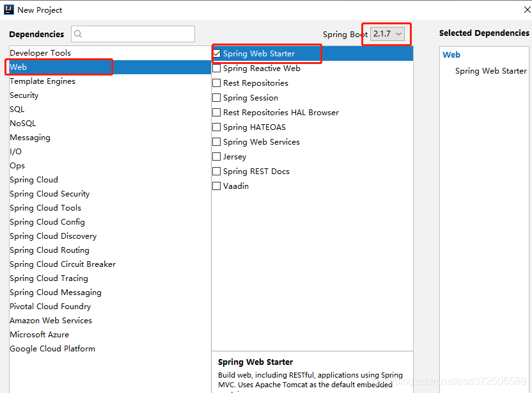Image resolution: width=532 pixels, height=393 pixels.
Task: Close the New Project dialog
Action: [528, 10]
